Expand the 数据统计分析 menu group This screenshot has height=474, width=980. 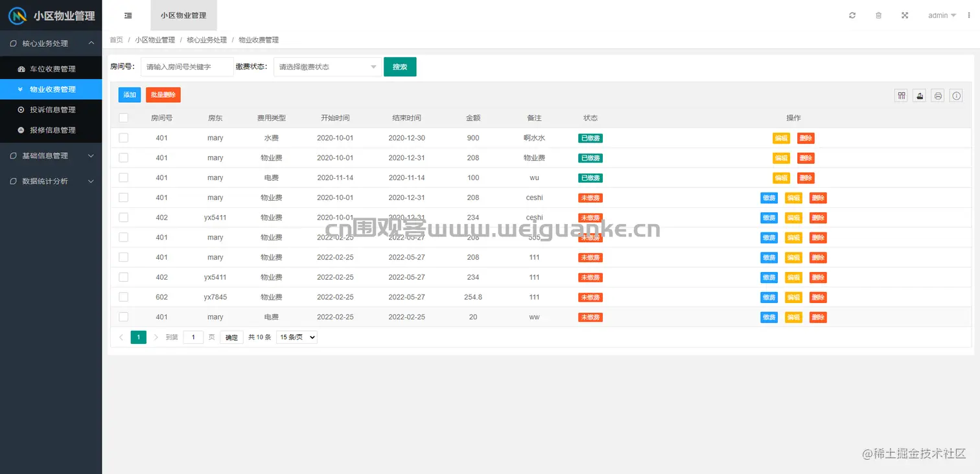[51, 181]
